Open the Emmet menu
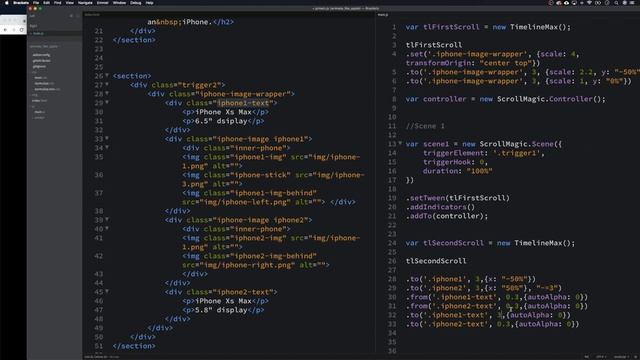640x360 pixels. click(x=102, y=2)
